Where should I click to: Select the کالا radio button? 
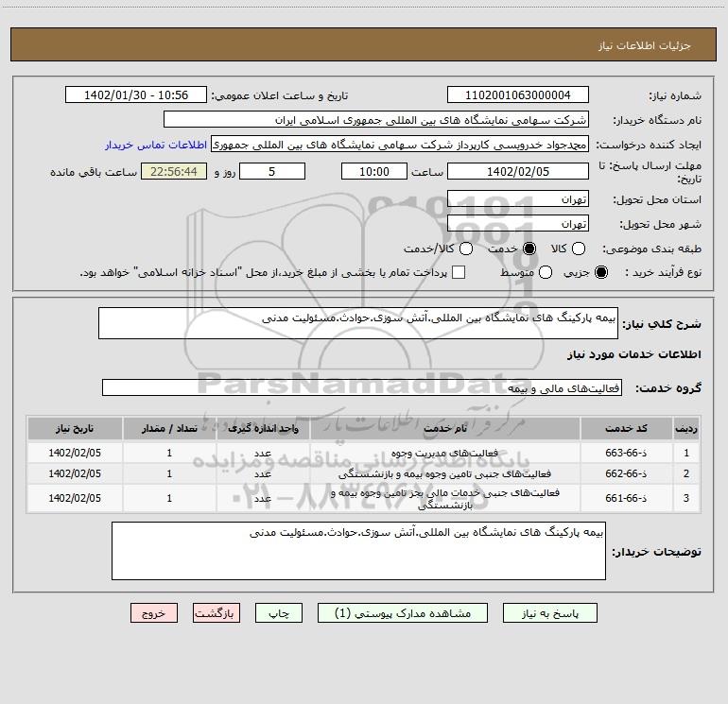coord(578,249)
